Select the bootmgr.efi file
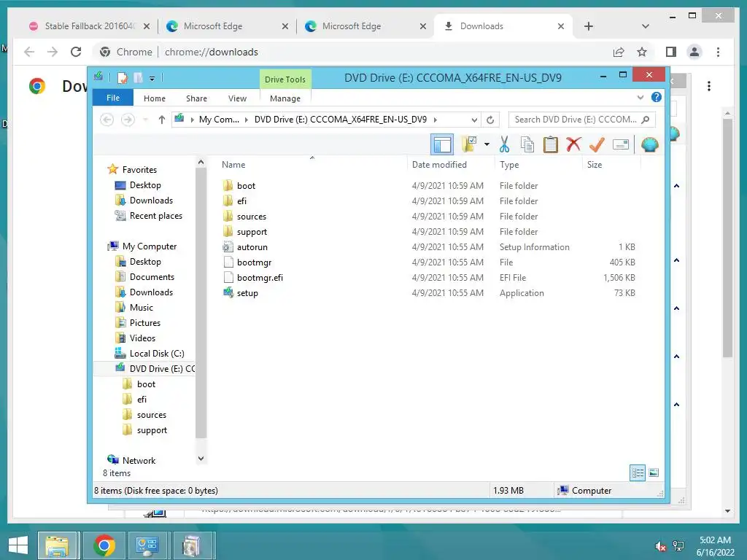The image size is (747, 560). [260, 278]
